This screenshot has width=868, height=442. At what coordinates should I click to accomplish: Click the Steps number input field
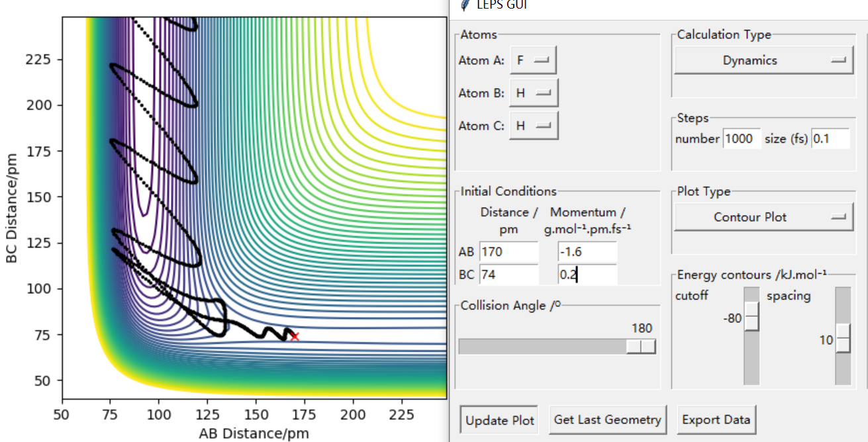point(742,139)
